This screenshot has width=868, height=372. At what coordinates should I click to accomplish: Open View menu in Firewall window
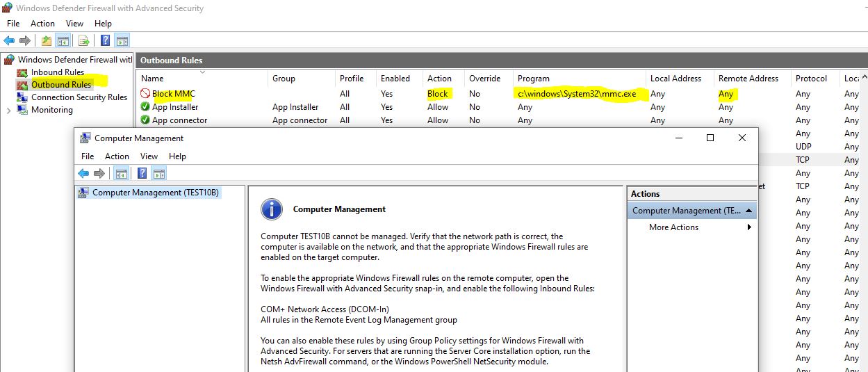pyautogui.click(x=74, y=24)
